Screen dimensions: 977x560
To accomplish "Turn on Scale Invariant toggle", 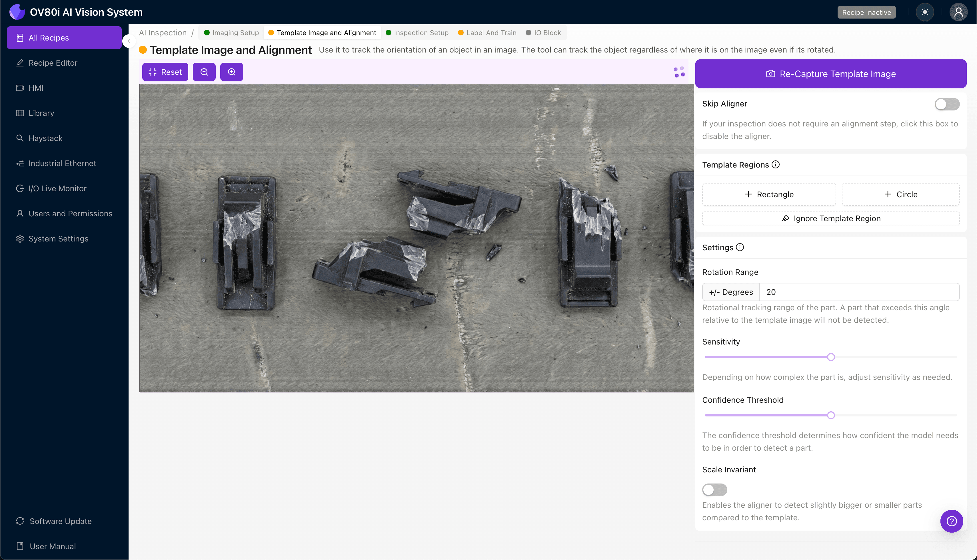I will pos(714,490).
